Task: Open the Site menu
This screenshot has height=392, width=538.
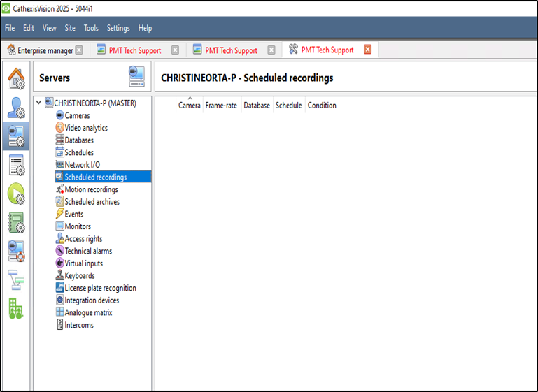Action: coord(70,28)
